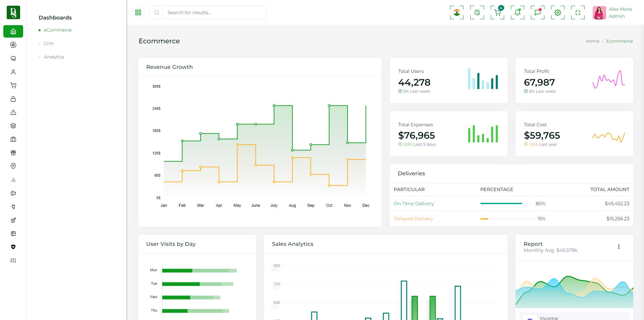
Task: Click the India flag language icon
Action: [457, 13]
